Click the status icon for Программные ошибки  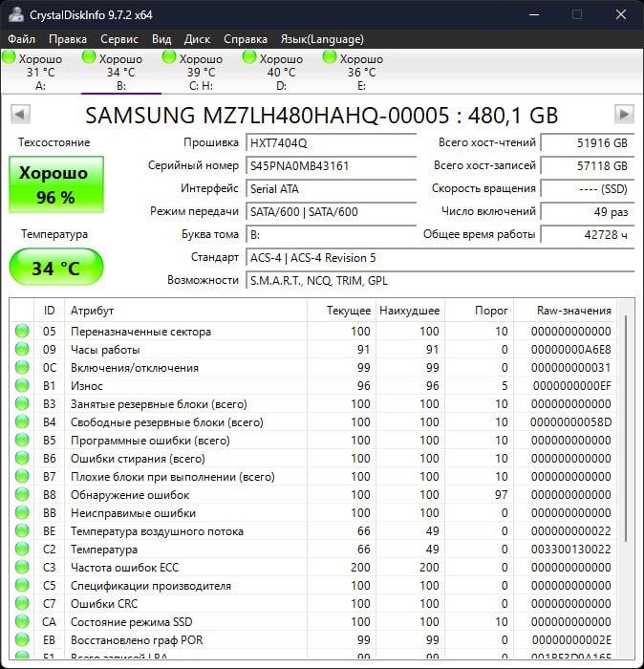point(22,440)
